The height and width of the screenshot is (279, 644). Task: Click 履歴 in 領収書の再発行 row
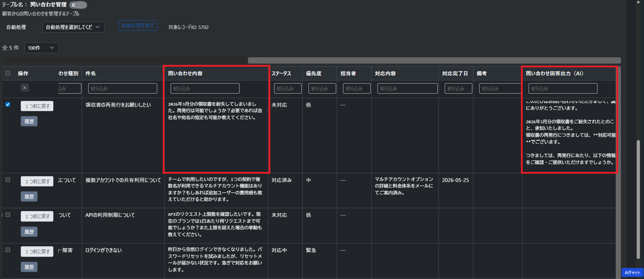coord(29,121)
